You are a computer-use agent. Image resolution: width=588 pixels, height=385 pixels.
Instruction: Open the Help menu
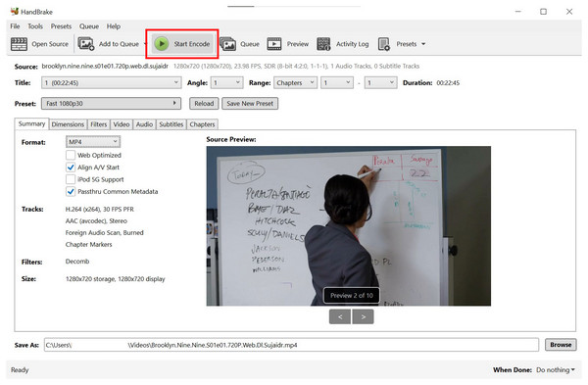pyautogui.click(x=114, y=26)
